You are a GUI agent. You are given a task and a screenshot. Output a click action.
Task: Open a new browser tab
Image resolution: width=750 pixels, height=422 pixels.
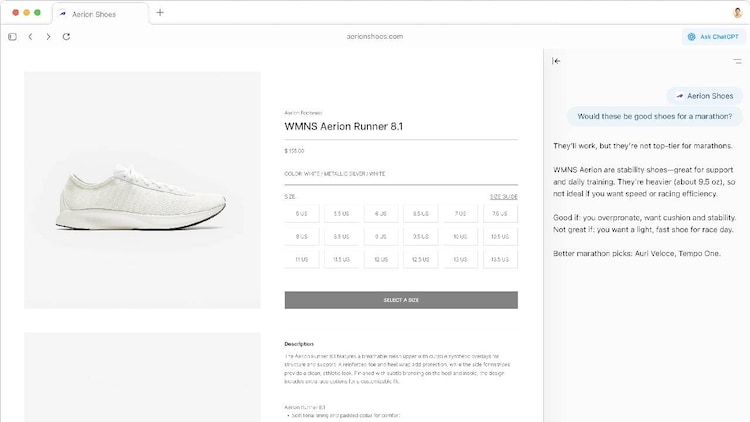[x=160, y=13]
